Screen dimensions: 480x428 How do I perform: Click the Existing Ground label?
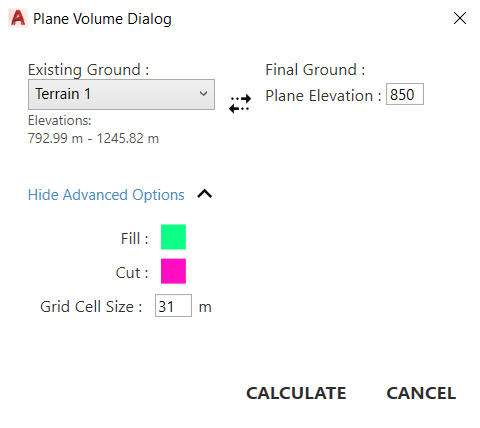pos(88,70)
